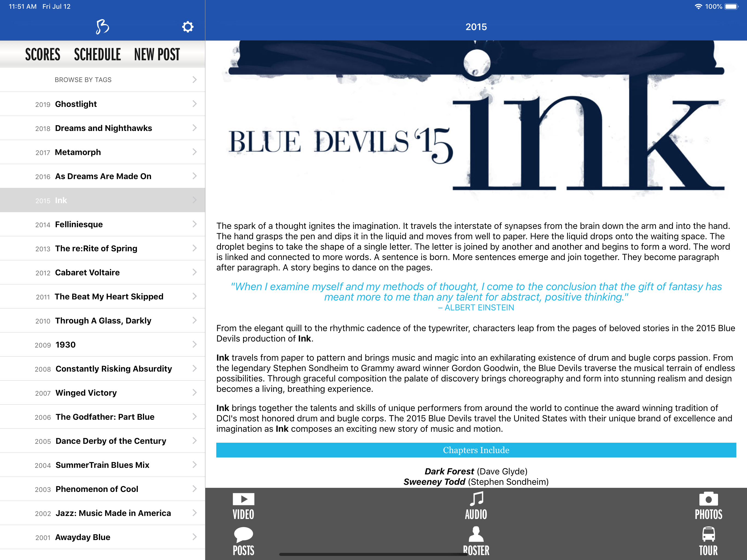Tap the Wi-Fi status icon
This screenshot has height=560, width=747.
click(x=698, y=6)
